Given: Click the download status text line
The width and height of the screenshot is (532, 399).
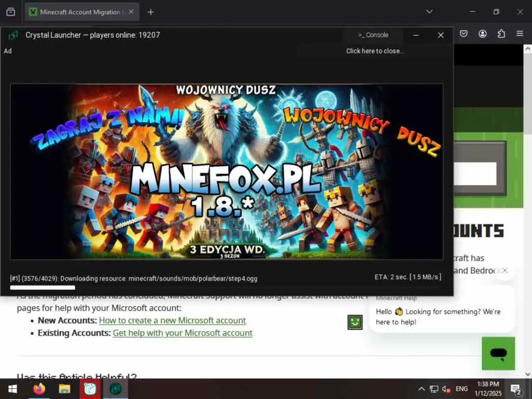Looking at the screenshot, I should 134,278.
